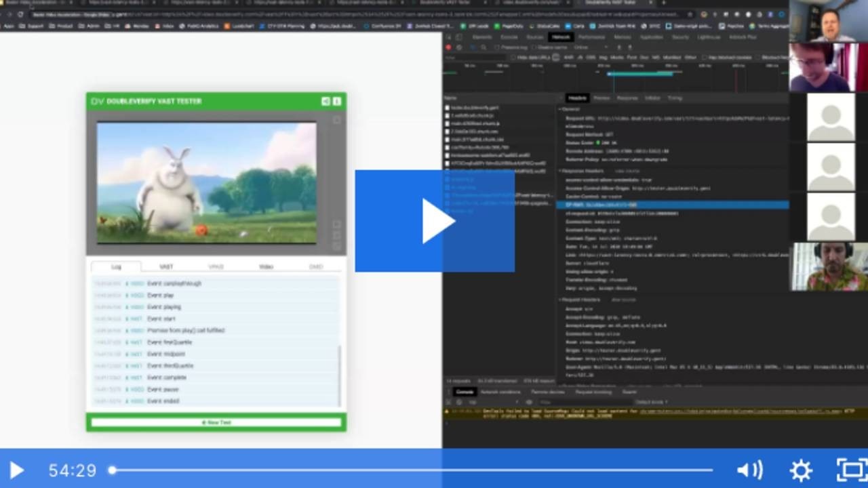
Task: Select the 'Event canplaythrough' log row
Action: point(215,283)
